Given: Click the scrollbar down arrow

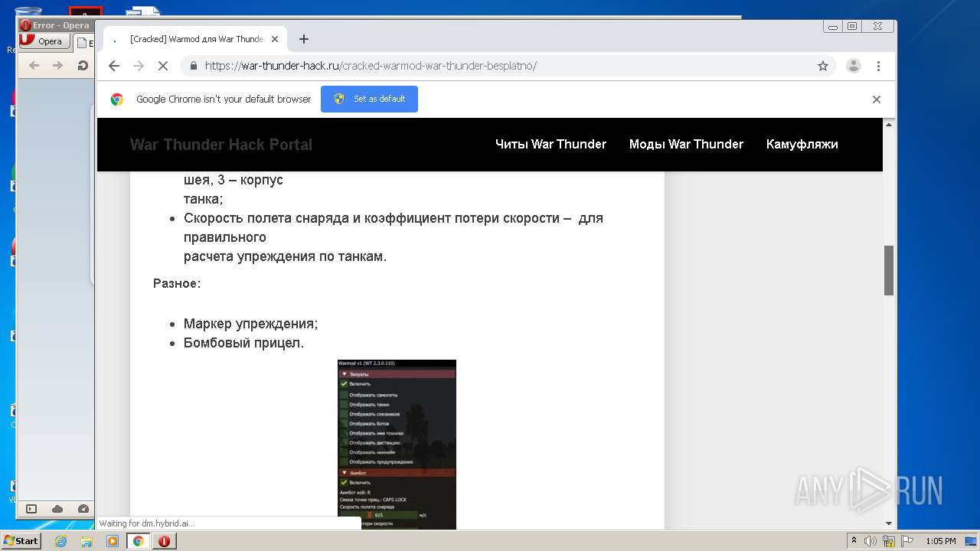Looking at the screenshot, I should point(889,523).
